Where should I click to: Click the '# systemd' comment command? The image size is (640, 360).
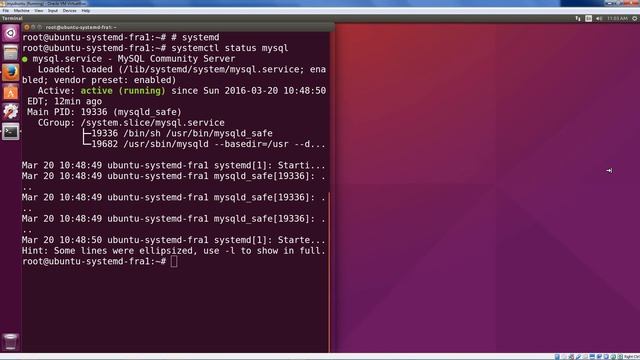click(x=195, y=38)
